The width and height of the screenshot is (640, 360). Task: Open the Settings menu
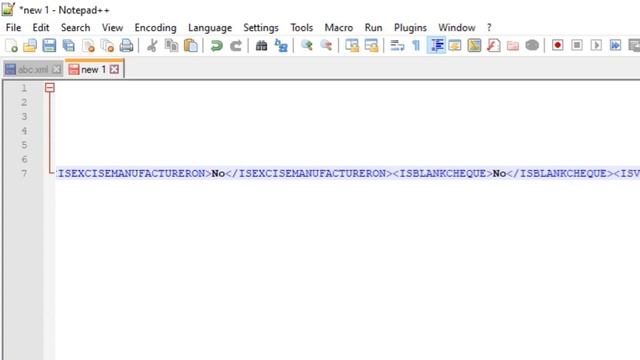point(261,28)
